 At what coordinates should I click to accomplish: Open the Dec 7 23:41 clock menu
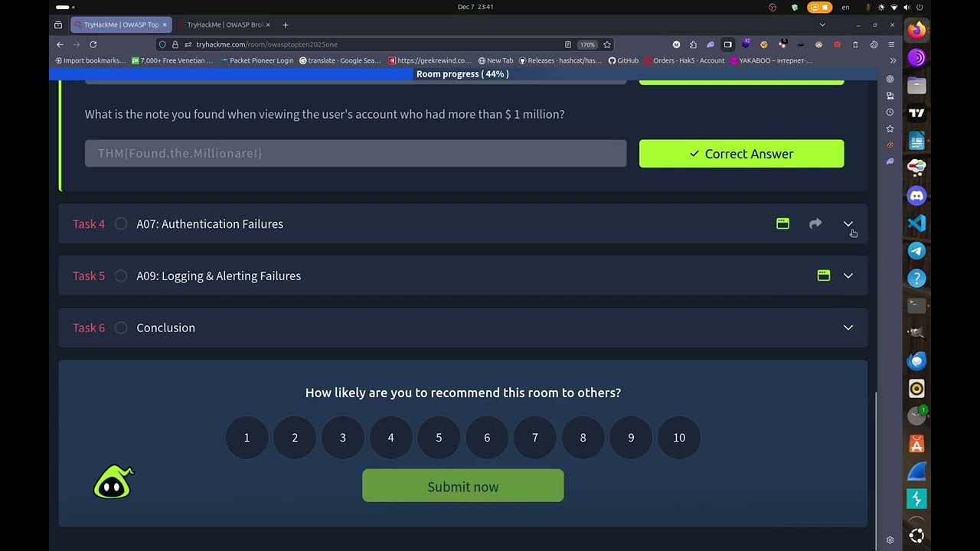coord(475,7)
